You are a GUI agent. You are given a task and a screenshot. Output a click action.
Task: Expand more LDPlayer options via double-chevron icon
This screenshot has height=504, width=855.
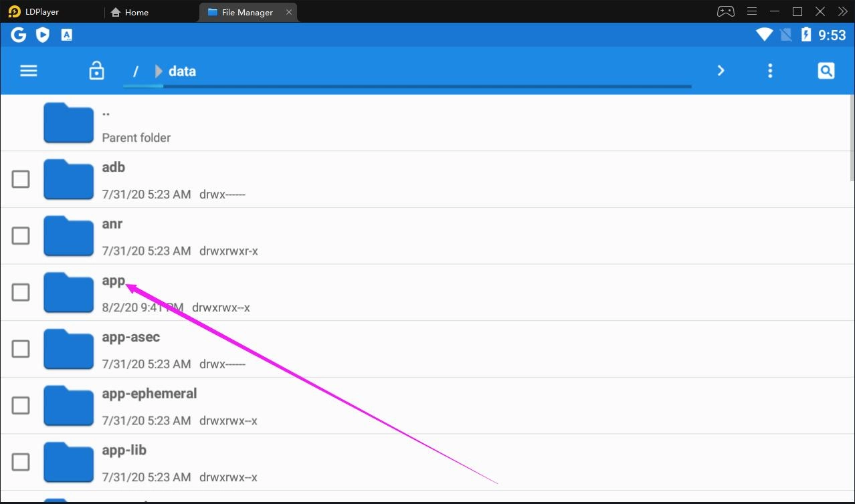click(842, 11)
